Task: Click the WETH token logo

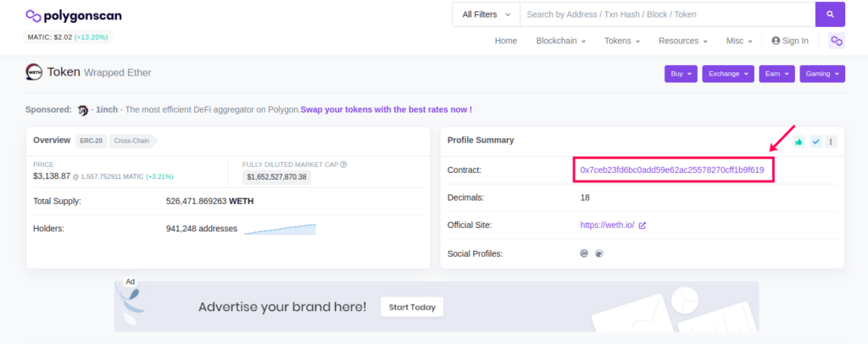Action: coord(34,73)
